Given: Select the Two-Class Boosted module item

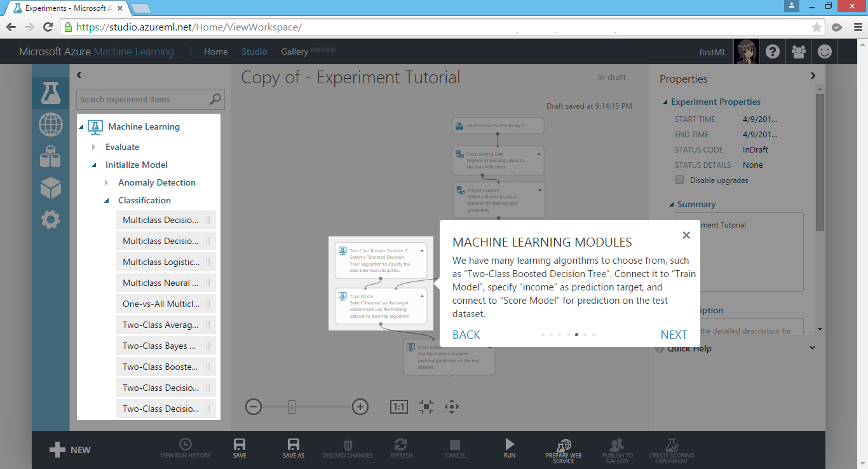Looking at the screenshot, I should [166, 367].
